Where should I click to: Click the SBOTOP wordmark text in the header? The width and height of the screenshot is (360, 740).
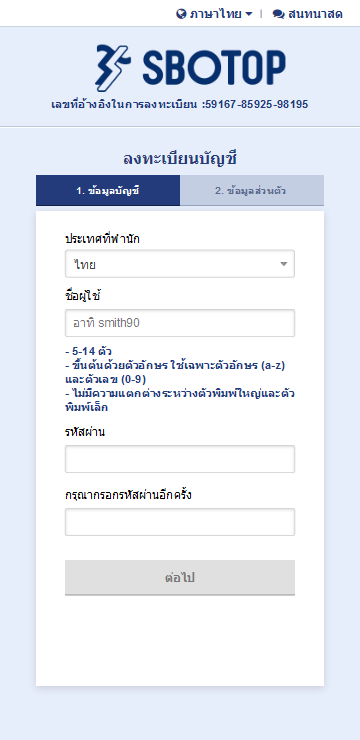214,68
